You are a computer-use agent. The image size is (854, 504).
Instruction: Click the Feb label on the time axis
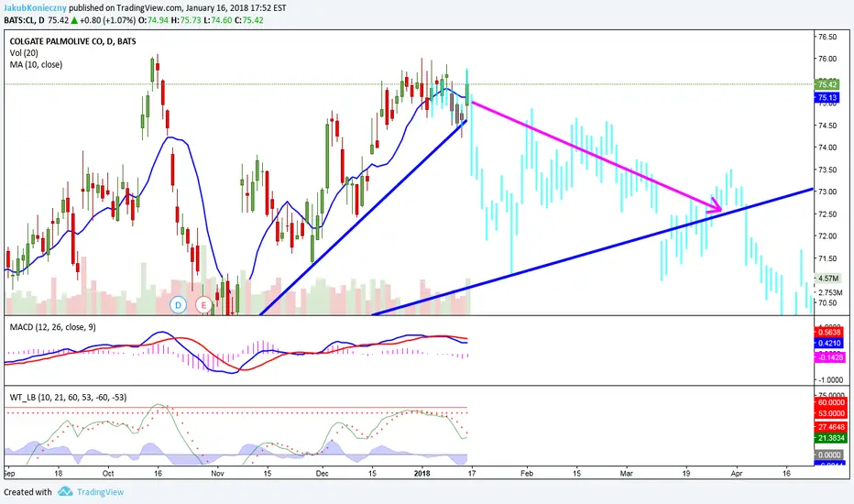[x=527, y=474]
